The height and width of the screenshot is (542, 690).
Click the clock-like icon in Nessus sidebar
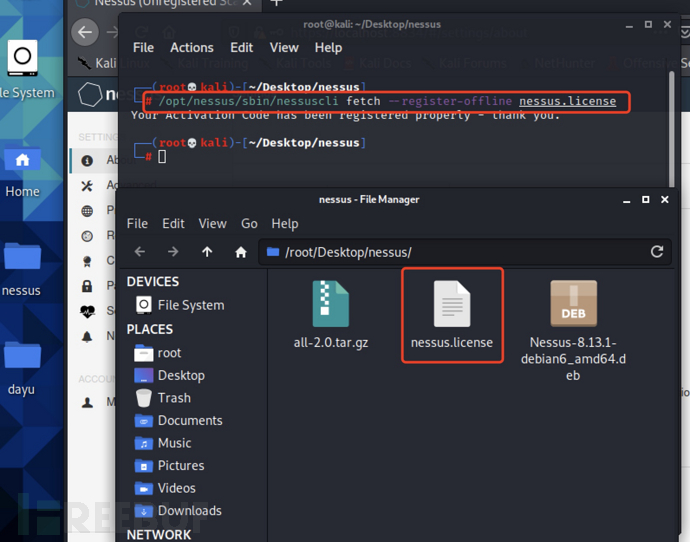tap(87, 236)
